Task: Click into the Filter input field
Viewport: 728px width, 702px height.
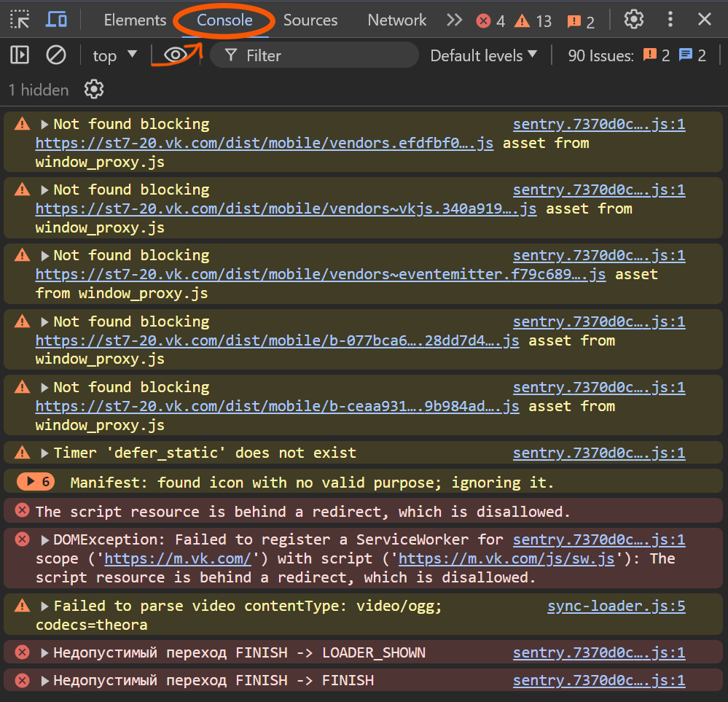Action: pyautogui.click(x=314, y=55)
